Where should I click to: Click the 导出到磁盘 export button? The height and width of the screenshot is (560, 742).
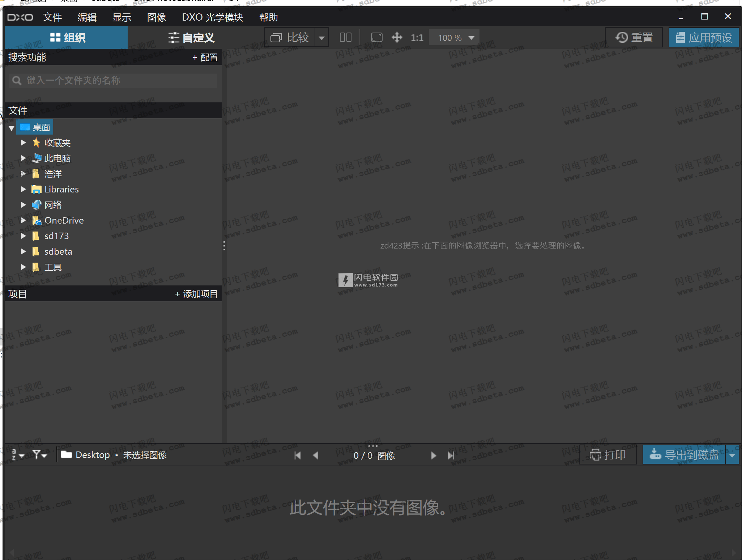pos(684,455)
